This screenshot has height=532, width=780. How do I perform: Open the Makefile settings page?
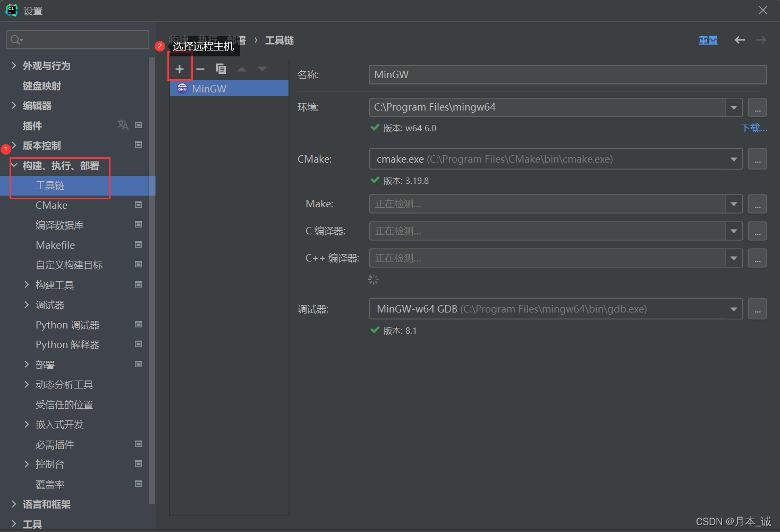tap(55, 245)
